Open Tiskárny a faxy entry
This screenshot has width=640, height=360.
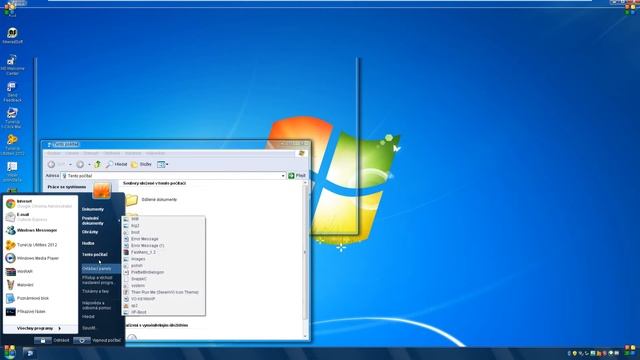[x=96, y=291]
